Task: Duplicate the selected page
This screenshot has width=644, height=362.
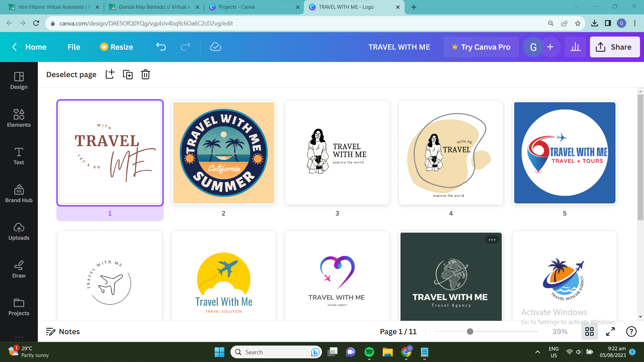Action: coord(128,74)
